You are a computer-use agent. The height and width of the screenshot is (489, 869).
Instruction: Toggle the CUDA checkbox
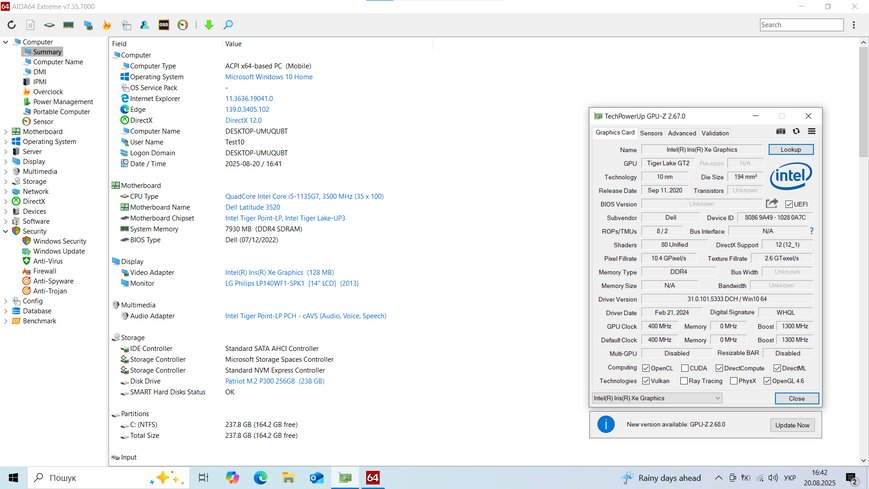[x=685, y=368]
